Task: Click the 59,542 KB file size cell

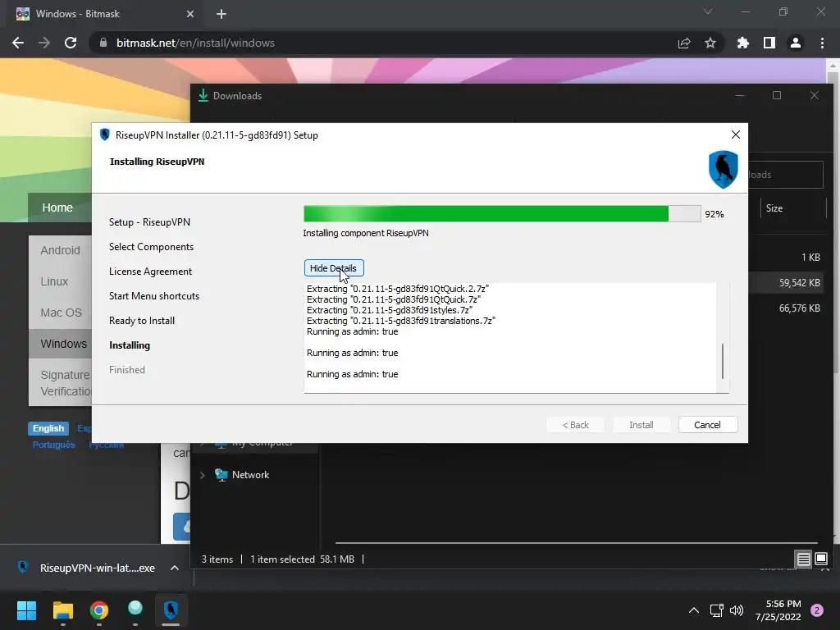Action: (x=799, y=283)
